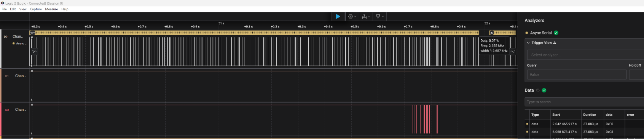
Task: Collapse the Trigger View section
Action: coord(528,43)
